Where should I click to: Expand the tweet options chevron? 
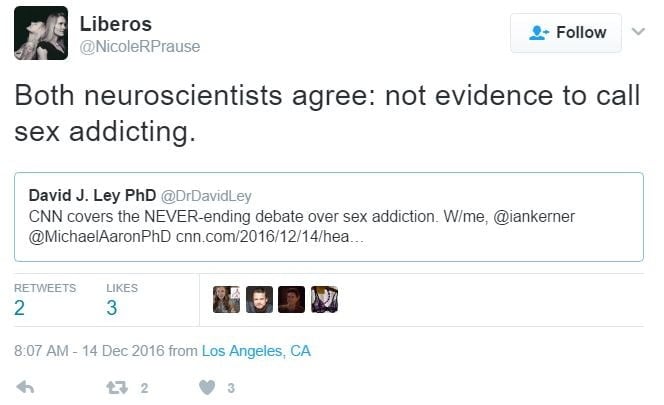[638, 32]
